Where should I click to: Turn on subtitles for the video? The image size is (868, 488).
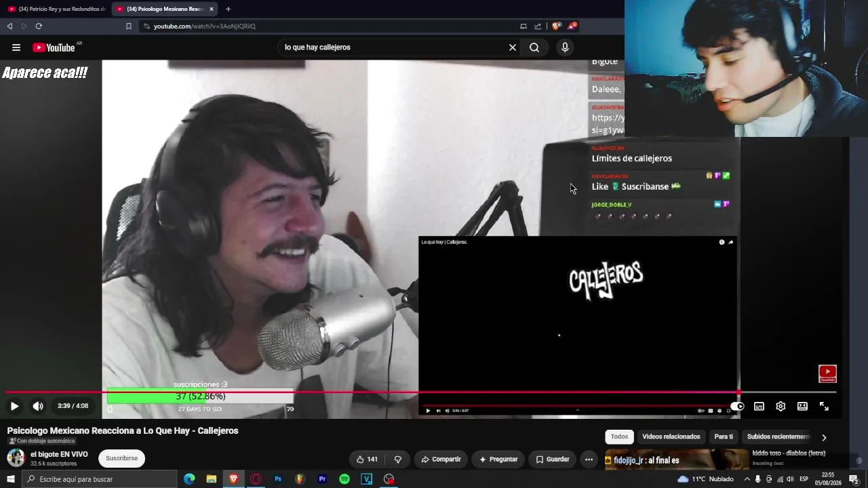click(x=759, y=406)
